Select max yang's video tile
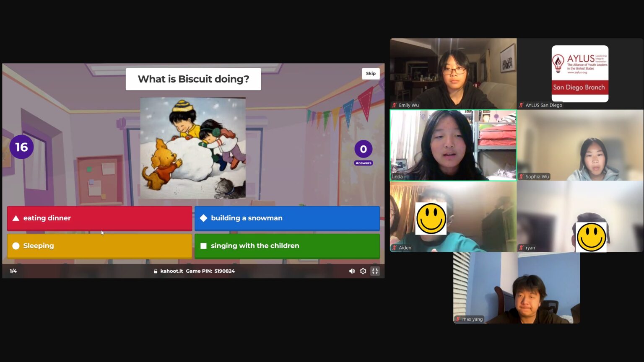Image resolution: width=644 pixels, height=362 pixels. pyautogui.click(x=517, y=288)
